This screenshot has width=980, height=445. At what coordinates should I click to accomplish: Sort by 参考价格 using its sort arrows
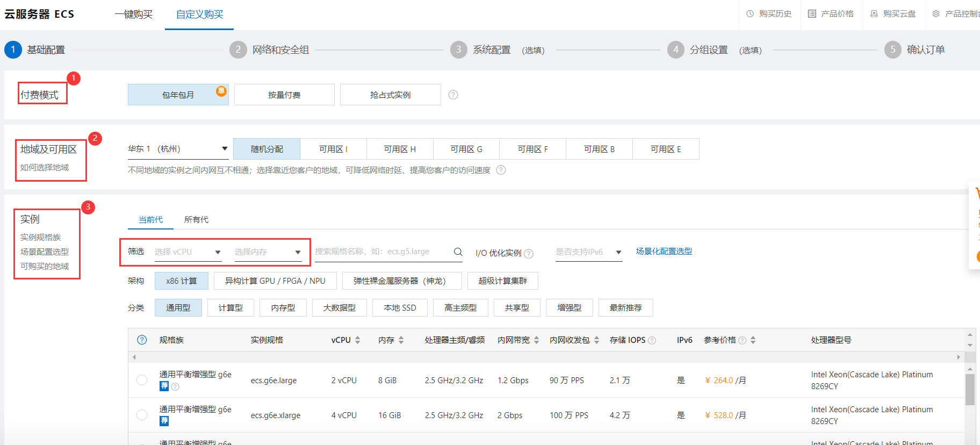[753, 340]
